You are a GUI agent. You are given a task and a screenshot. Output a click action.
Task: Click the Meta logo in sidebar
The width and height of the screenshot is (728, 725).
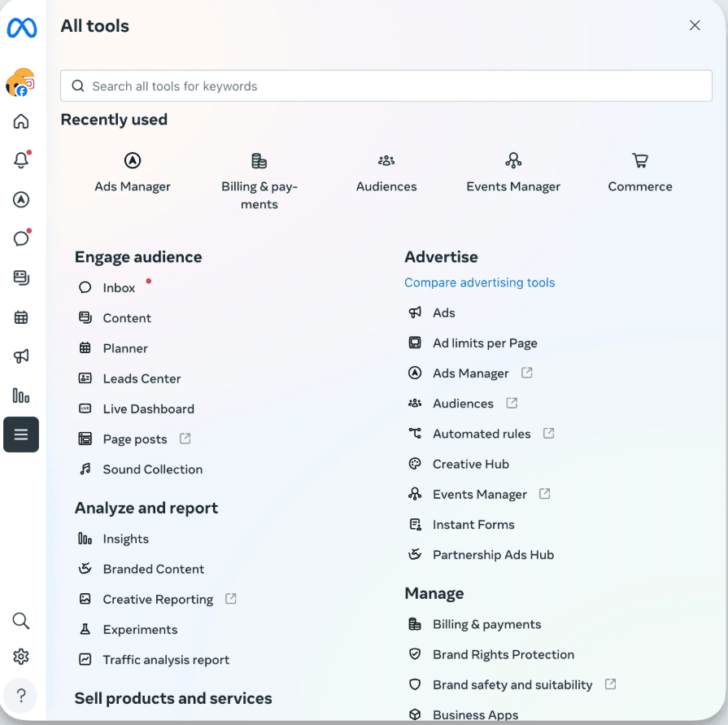pyautogui.click(x=21, y=28)
